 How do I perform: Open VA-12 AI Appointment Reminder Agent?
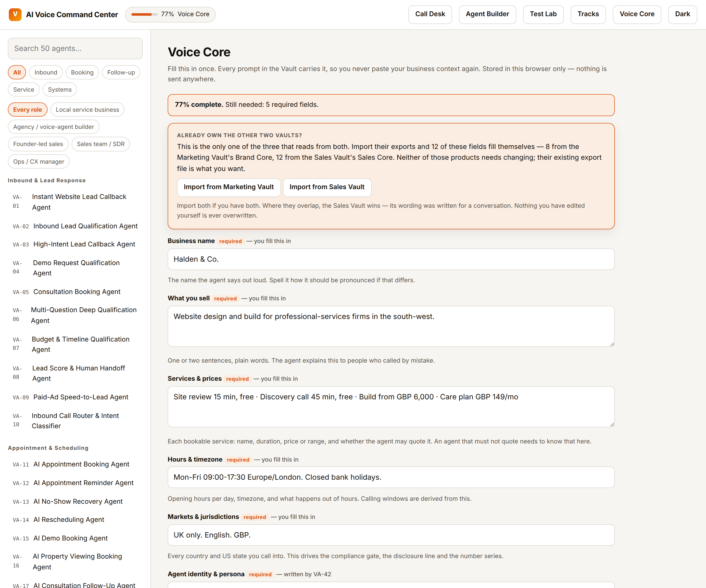tap(75, 483)
